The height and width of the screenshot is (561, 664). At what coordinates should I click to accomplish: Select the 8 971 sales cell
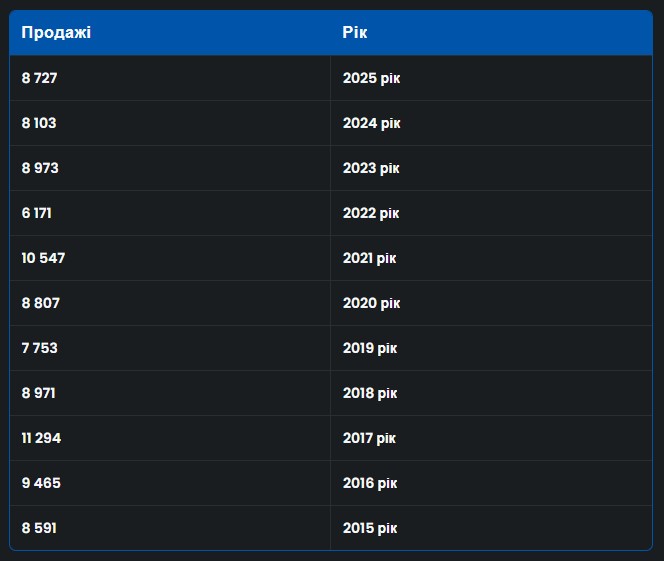(38, 393)
